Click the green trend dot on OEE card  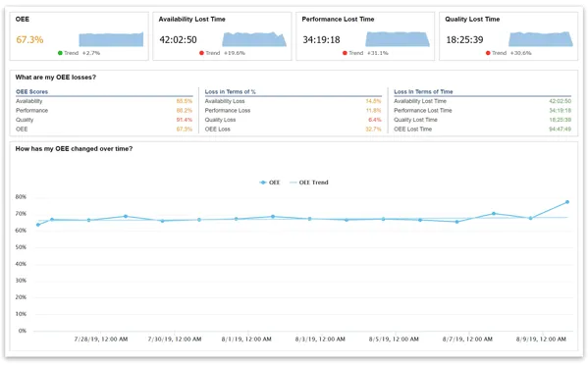tap(60, 53)
